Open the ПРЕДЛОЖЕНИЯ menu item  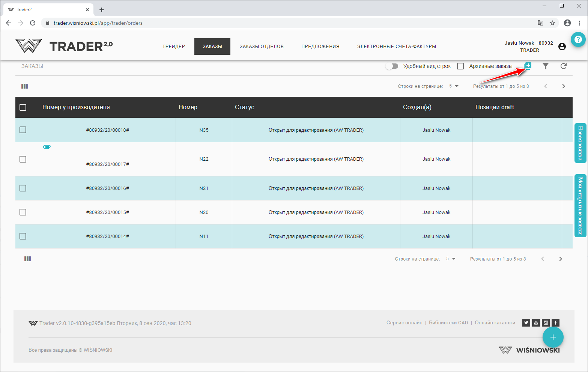(x=320, y=47)
